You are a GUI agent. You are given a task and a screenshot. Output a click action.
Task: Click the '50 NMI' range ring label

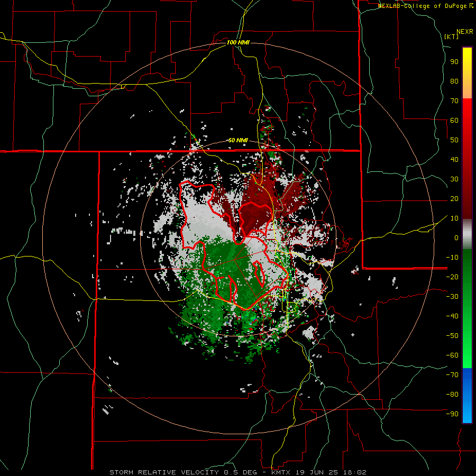pos(238,140)
